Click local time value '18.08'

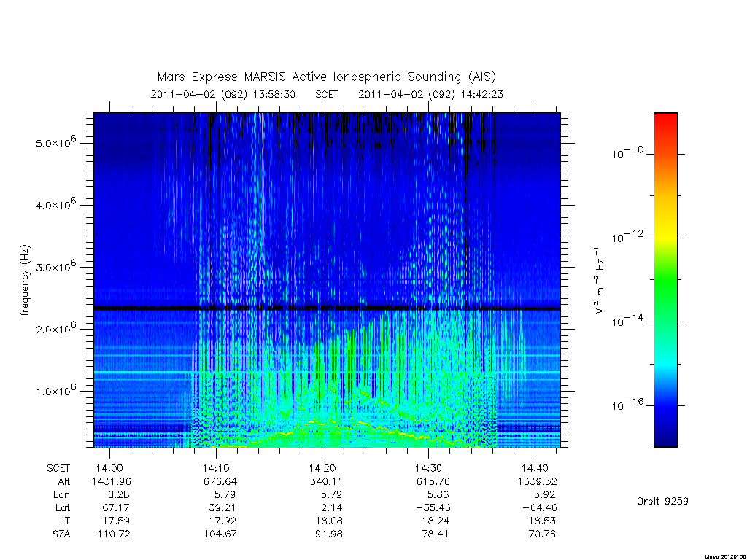pos(329,521)
